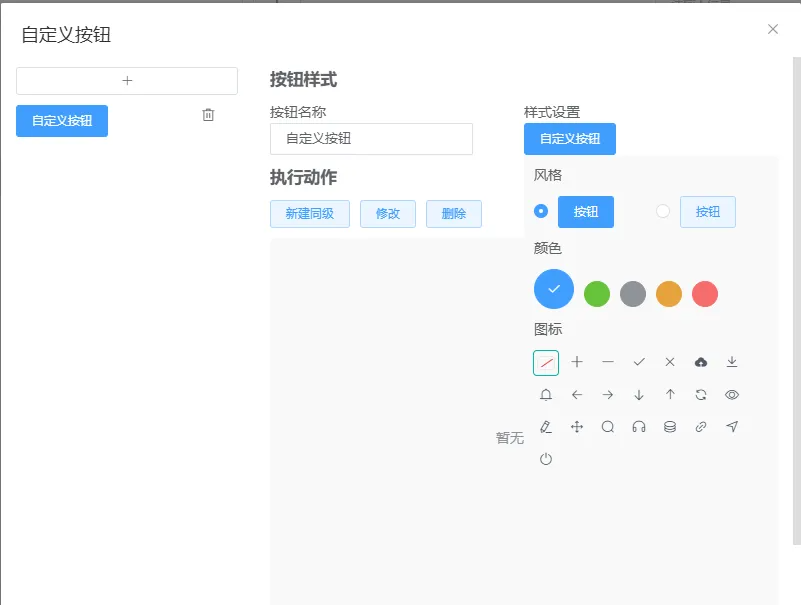
Task: Choose the power switch icon
Action: (546, 459)
